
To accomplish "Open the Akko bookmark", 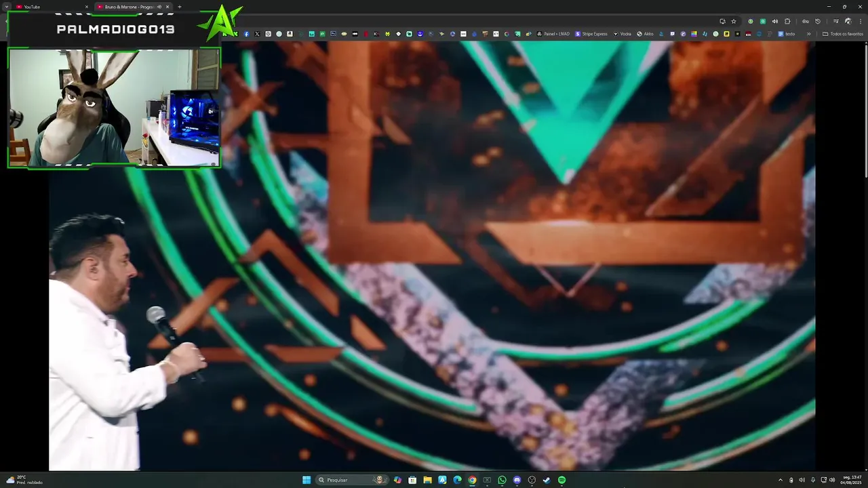I will point(645,34).
